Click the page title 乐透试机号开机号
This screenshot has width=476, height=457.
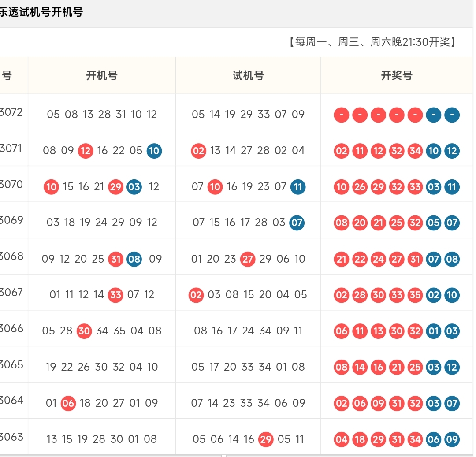pyautogui.click(x=41, y=12)
